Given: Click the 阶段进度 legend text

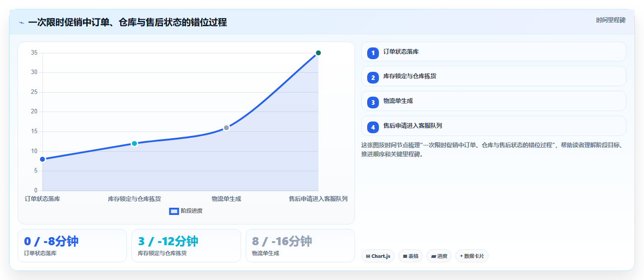Looking at the screenshot, I should coord(191,211).
